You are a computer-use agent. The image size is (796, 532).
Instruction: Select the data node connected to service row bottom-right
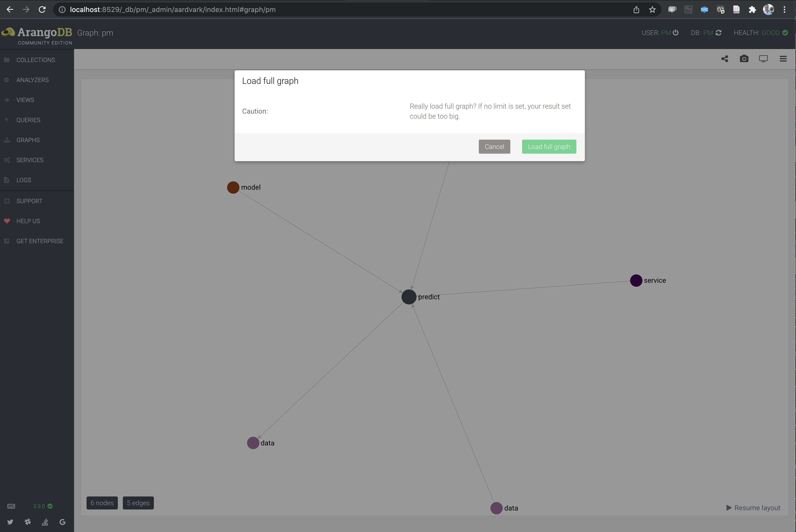coord(496,508)
